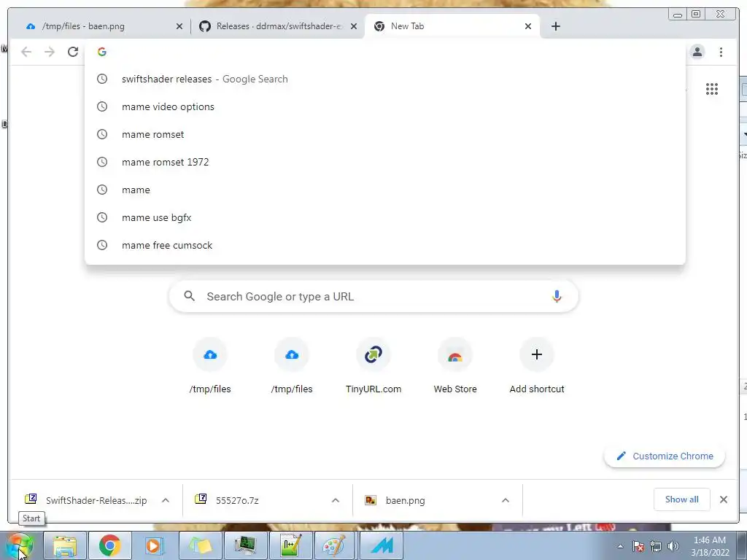Click the browser back arrow

pos(26,52)
